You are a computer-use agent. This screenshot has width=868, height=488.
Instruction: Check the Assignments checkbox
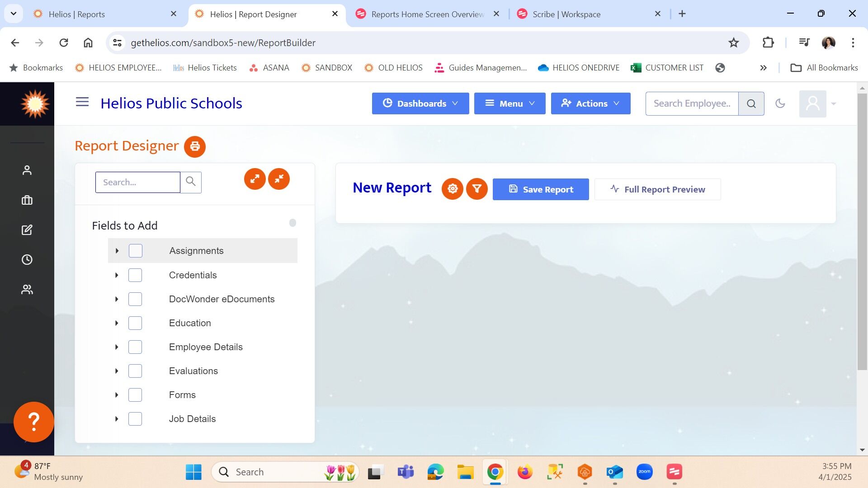coord(136,251)
